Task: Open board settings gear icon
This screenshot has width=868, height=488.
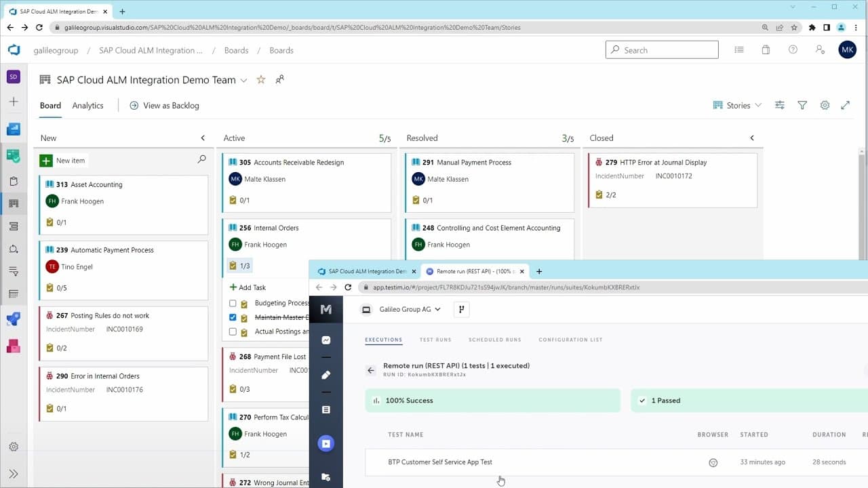Action: point(825,106)
